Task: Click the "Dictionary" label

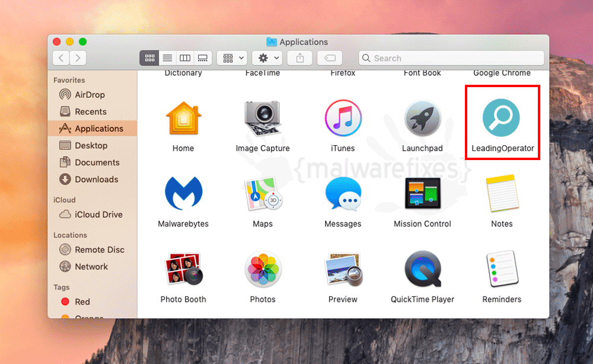Action: [183, 73]
